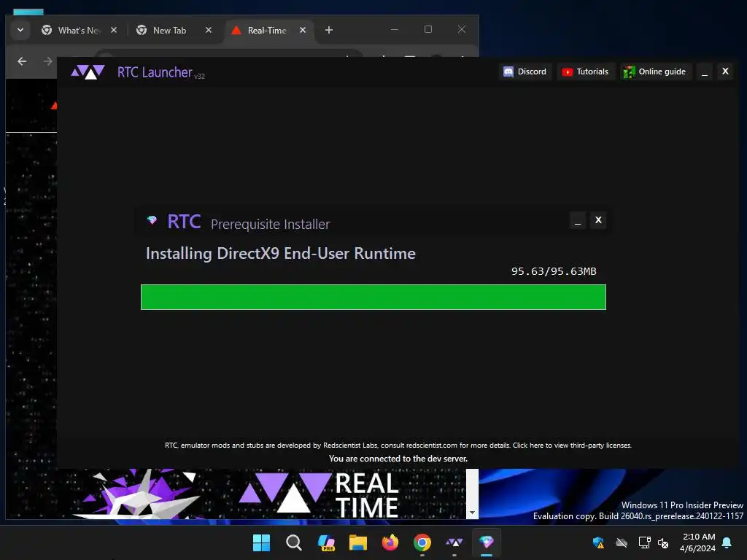Image resolution: width=747 pixels, height=560 pixels.
Task: Click the Installing DirectX9 End-User Runtime heading
Action: (281, 253)
